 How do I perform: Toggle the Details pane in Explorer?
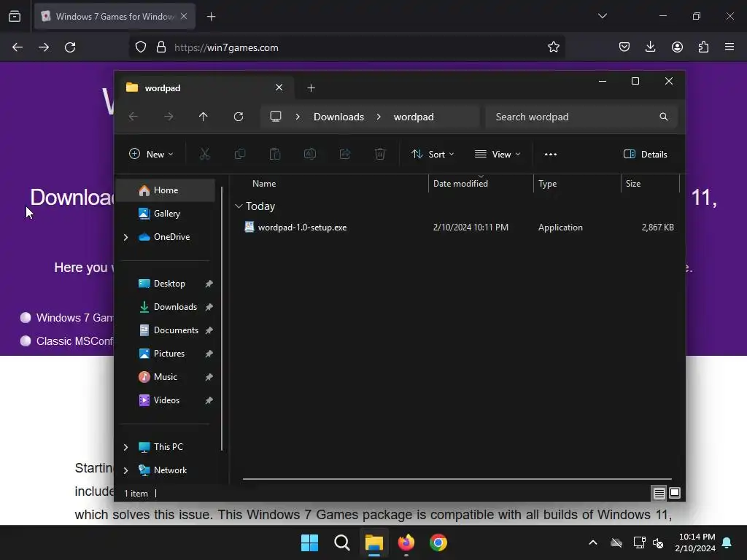click(646, 154)
